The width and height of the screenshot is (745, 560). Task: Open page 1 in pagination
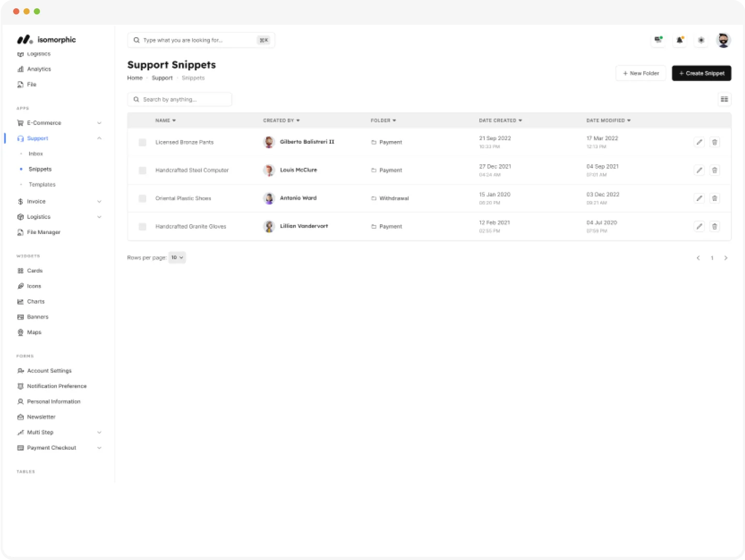point(712,258)
